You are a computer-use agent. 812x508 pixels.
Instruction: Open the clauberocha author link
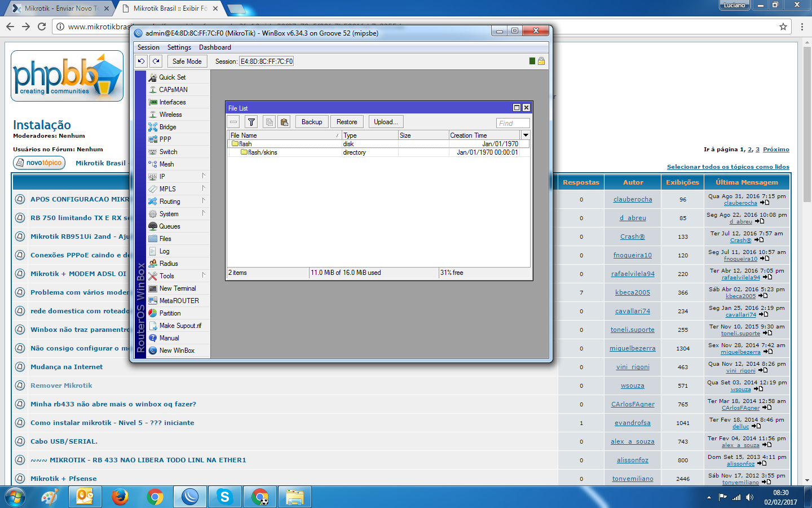(x=633, y=199)
